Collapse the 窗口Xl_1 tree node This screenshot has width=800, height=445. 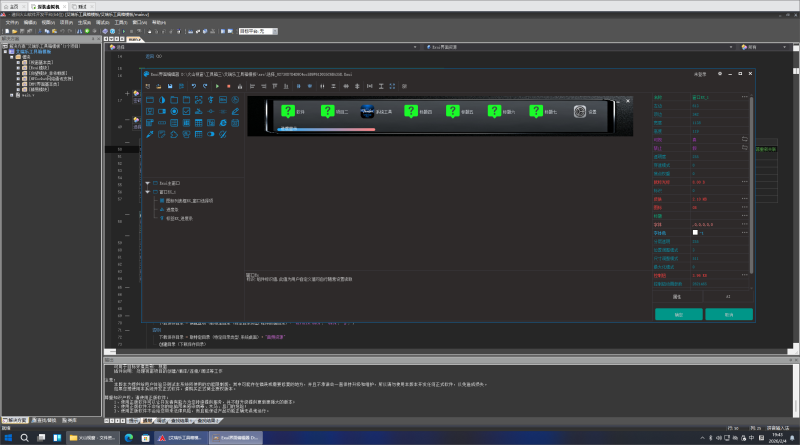pos(148,192)
